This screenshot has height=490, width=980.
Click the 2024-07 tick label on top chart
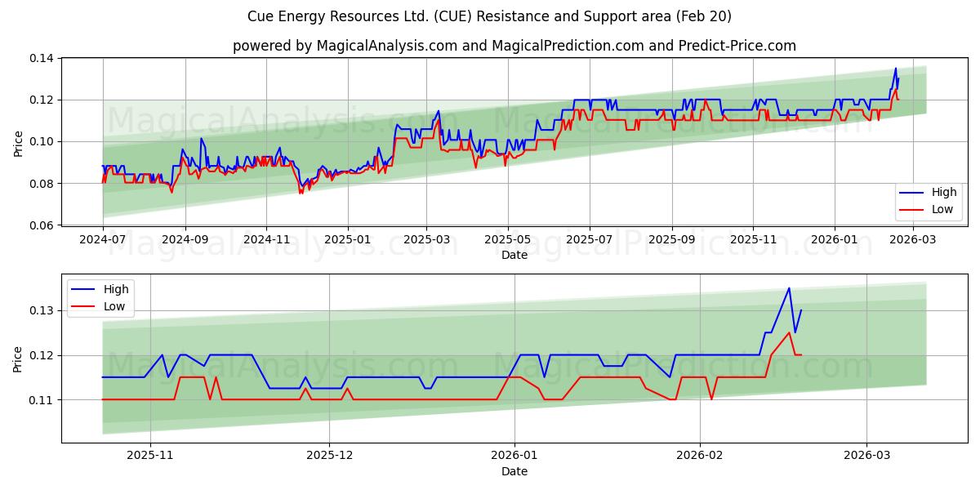tap(103, 240)
